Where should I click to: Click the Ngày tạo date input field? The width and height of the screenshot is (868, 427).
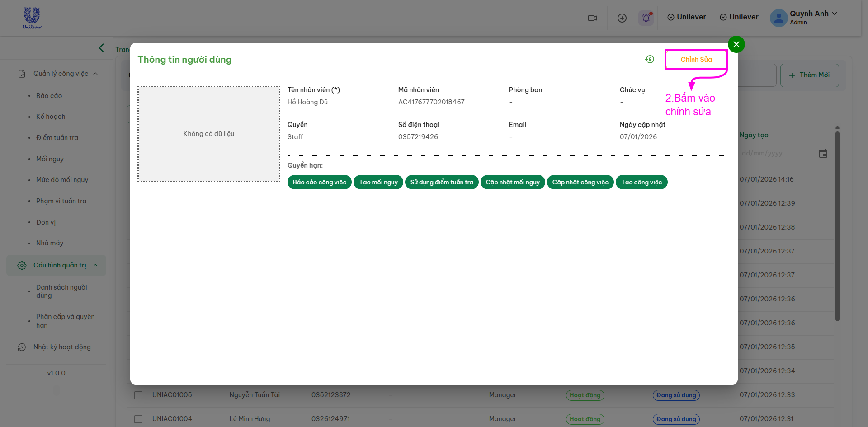pyautogui.click(x=778, y=154)
